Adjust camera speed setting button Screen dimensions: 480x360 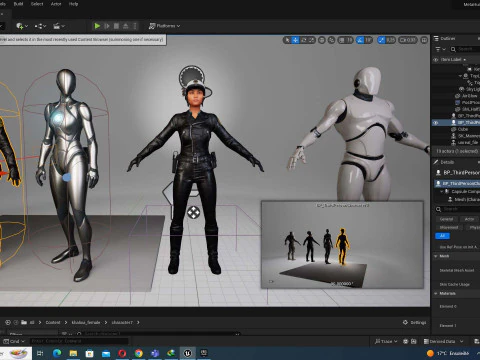click(x=408, y=40)
